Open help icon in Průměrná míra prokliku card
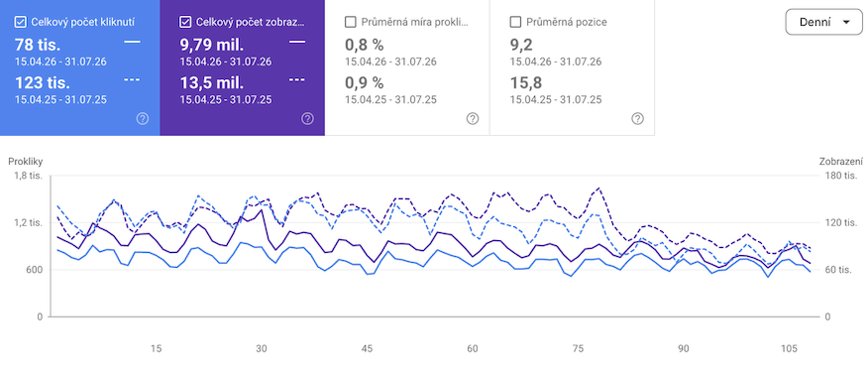 pyautogui.click(x=473, y=119)
